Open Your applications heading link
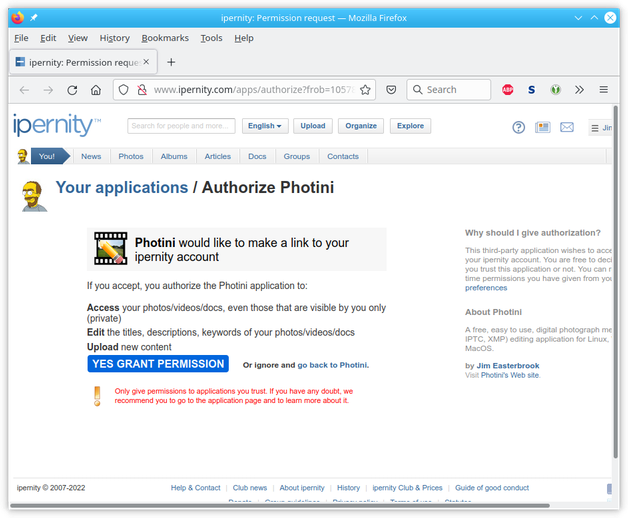 pos(122,187)
